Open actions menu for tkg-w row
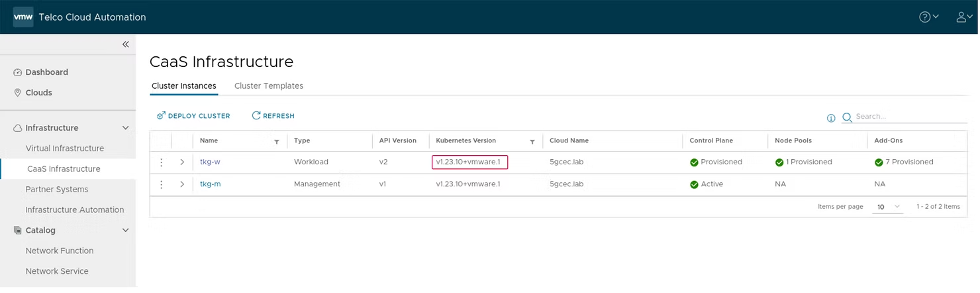Viewport: 980px width, 293px height. (161, 162)
